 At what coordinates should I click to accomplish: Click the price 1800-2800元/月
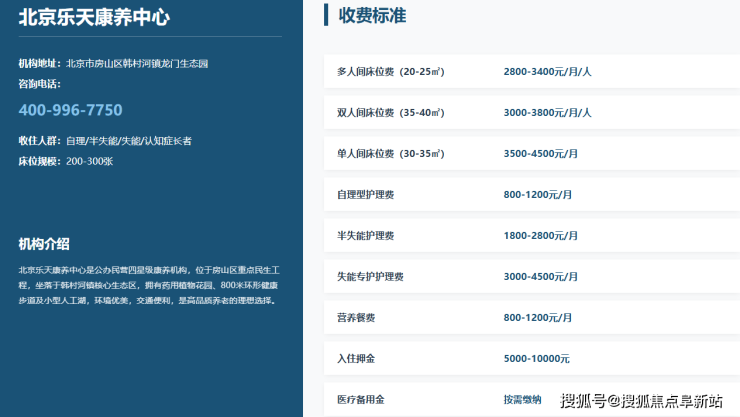(x=541, y=236)
